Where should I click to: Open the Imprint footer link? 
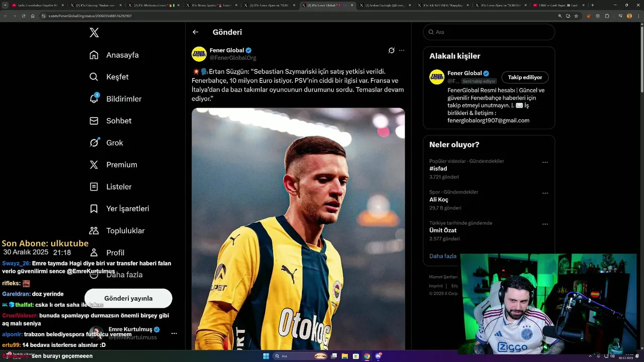(436, 286)
